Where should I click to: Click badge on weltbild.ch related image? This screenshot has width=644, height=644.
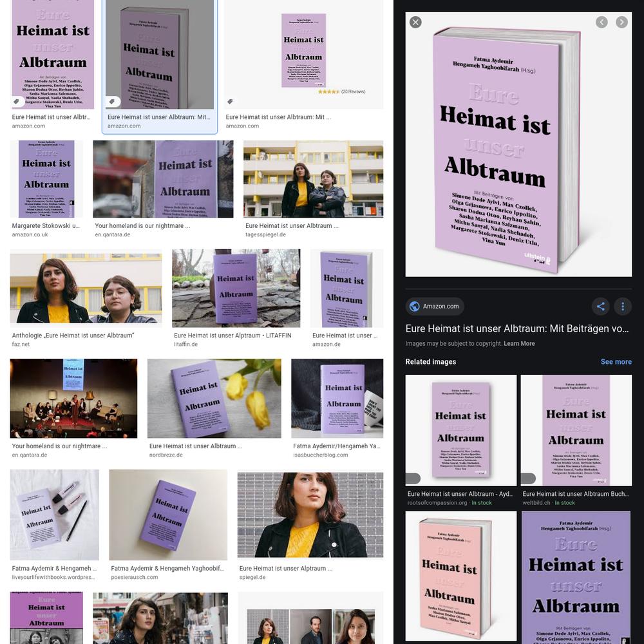528,478
